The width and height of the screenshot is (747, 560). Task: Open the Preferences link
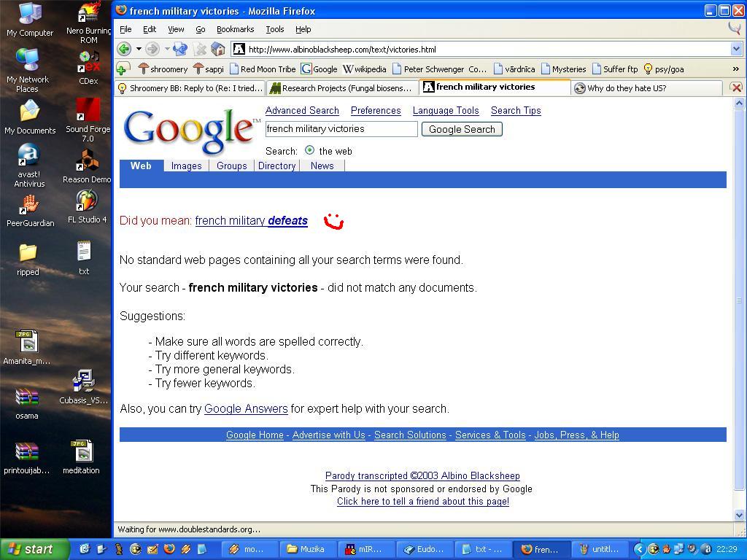pos(376,111)
